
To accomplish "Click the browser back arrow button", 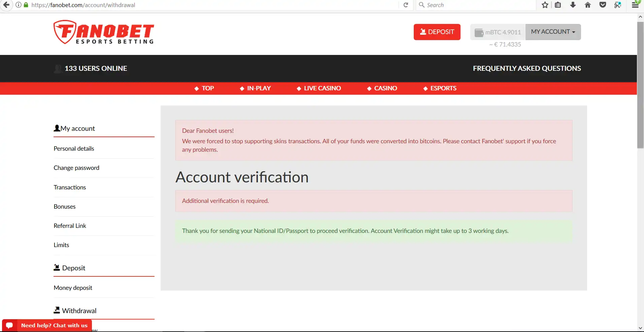I will [6, 5].
